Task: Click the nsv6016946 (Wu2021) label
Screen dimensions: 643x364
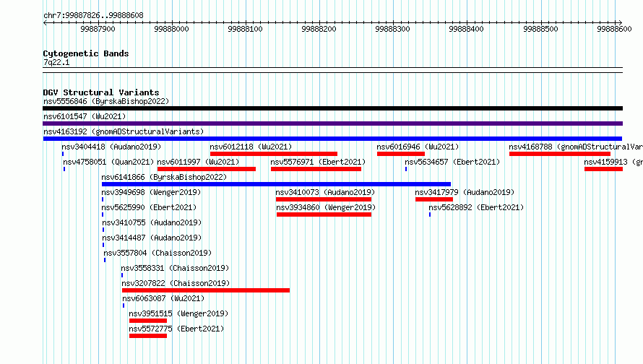Action: click(418, 147)
